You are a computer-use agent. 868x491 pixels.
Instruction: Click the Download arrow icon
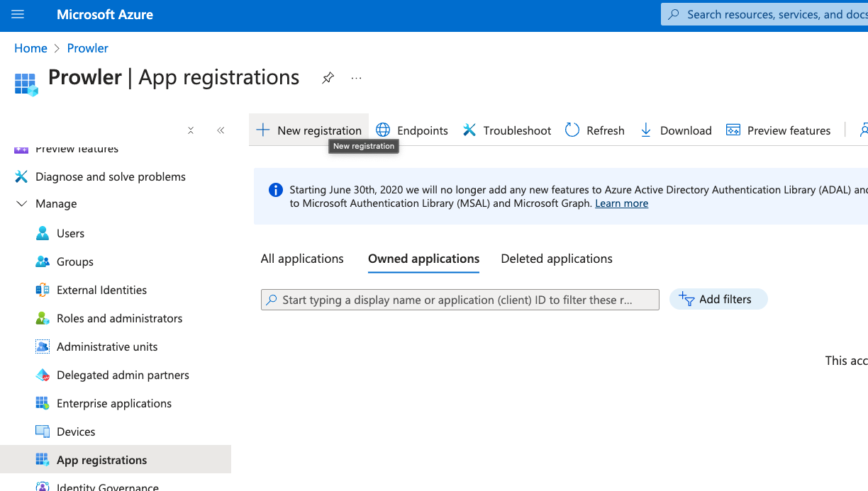point(646,130)
